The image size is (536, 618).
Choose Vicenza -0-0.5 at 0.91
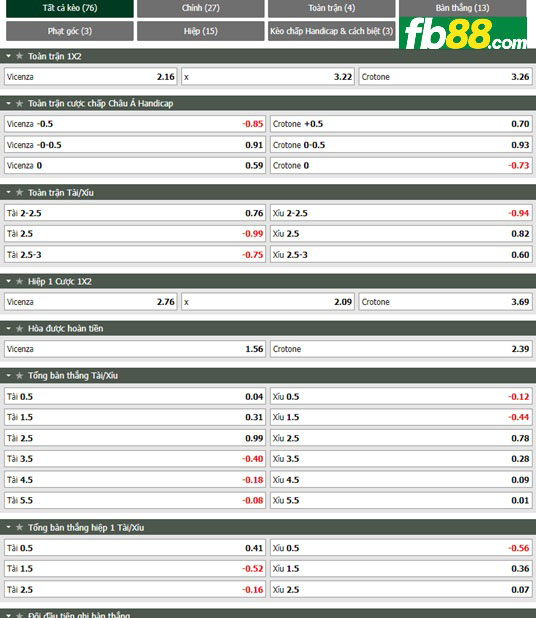[x=135, y=145]
